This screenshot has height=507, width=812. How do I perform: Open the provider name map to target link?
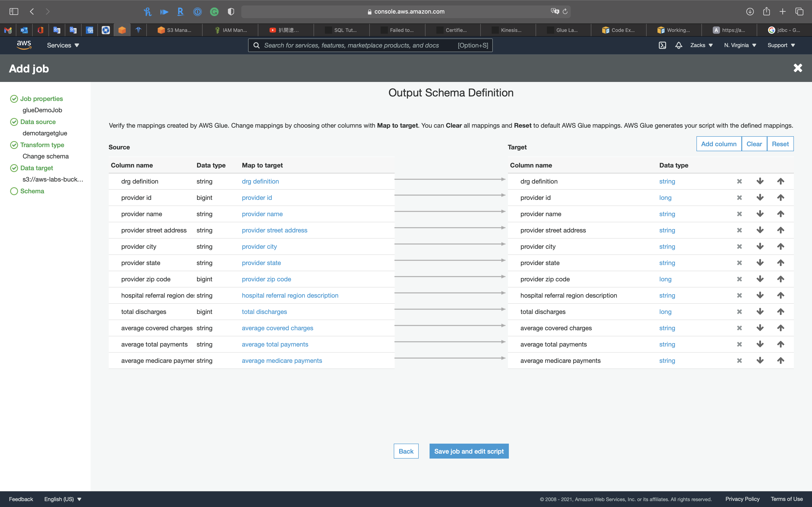262,214
